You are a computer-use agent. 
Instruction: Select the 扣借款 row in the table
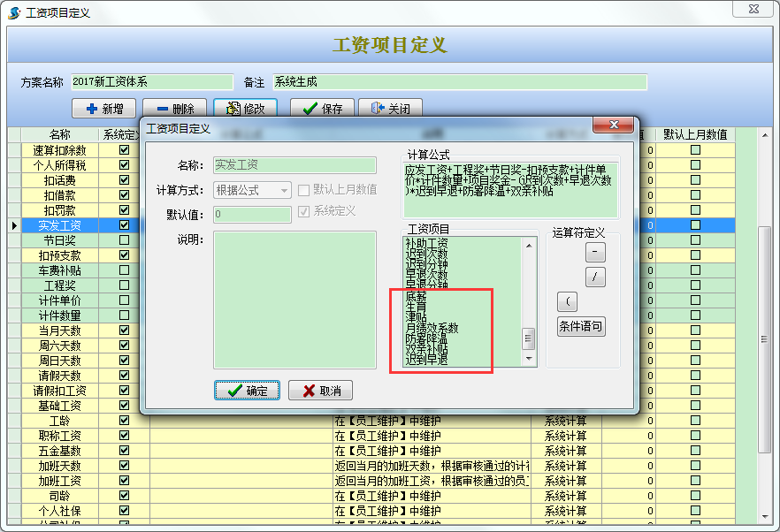[x=60, y=195]
